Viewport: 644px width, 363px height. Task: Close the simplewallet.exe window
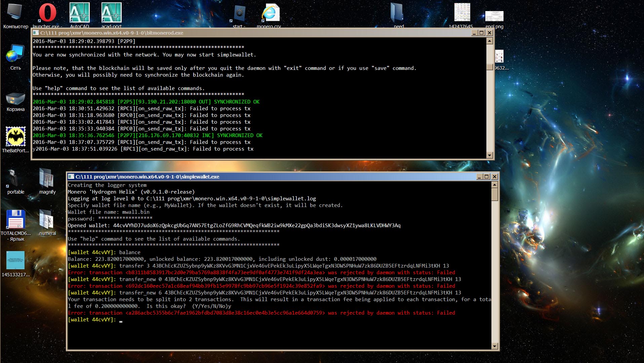494,177
